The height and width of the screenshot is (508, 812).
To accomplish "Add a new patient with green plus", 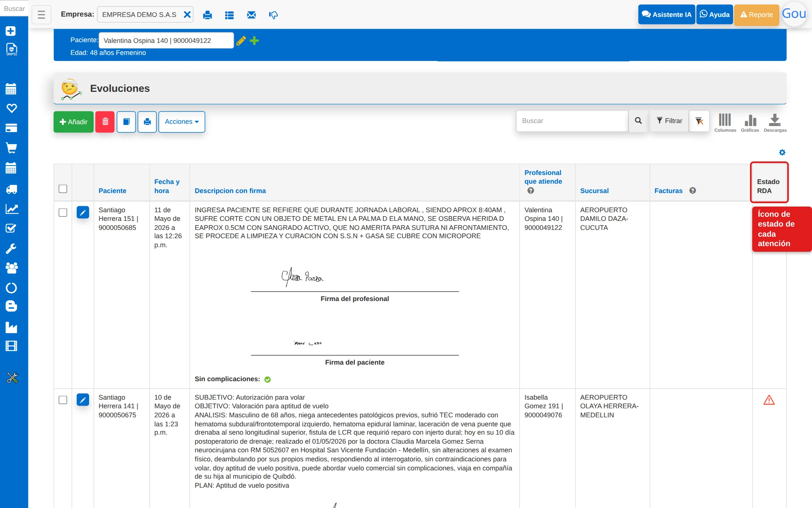I will 255,41.
